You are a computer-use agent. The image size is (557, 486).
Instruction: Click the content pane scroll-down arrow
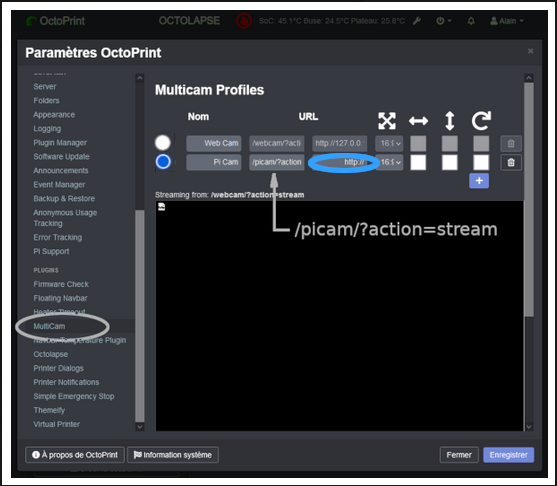click(x=529, y=426)
